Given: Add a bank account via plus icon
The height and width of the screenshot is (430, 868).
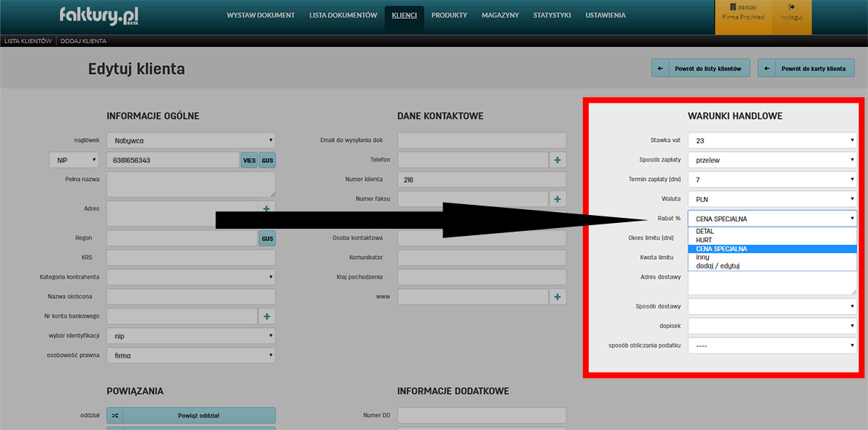Looking at the screenshot, I should [266, 316].
